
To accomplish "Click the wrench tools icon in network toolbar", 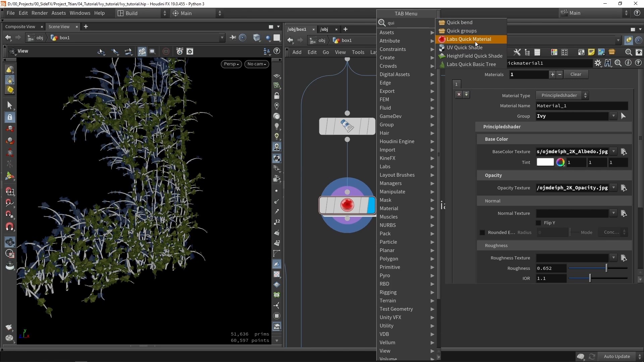I will (x=517, y=52).
